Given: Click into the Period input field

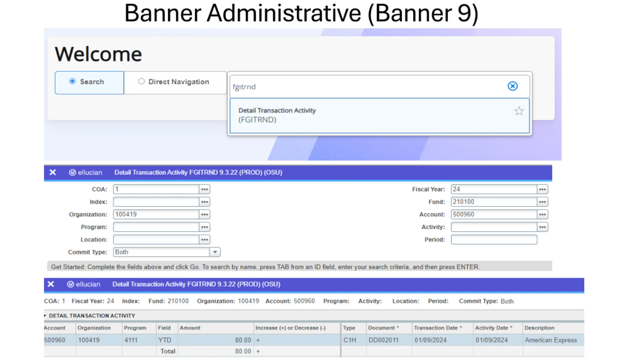Looking at the screenshot, I should click(x=494, y=239).
